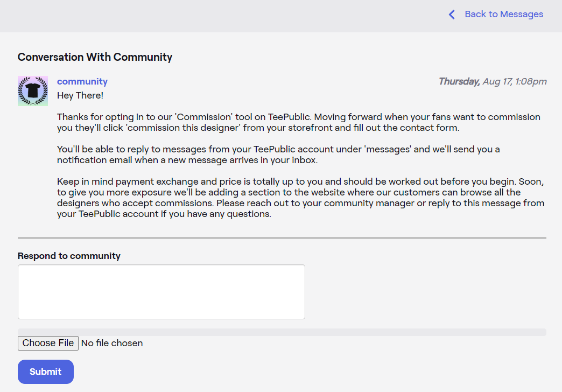Screen dimensions: 562x392
Task: Click the back chevron arrow icon
Action: (x=452, y=15)
